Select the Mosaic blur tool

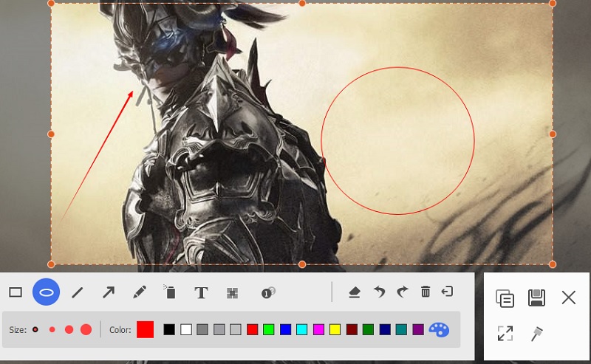point(232,293)
